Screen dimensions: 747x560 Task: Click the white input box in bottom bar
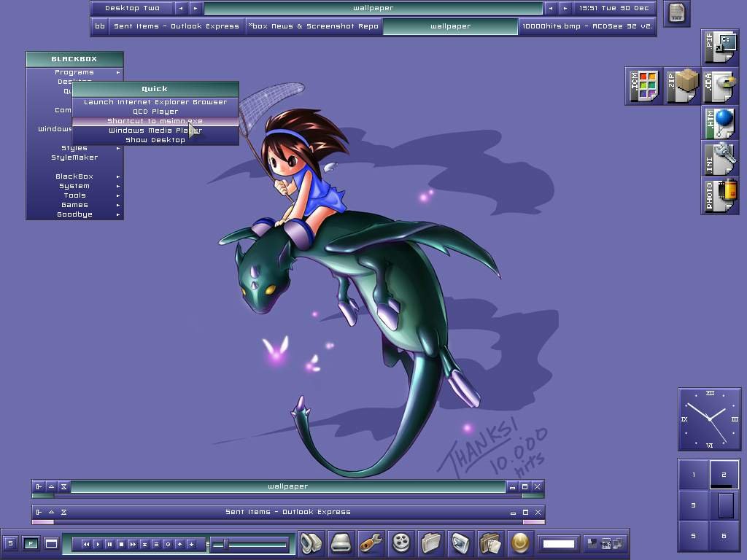point(558,544)
